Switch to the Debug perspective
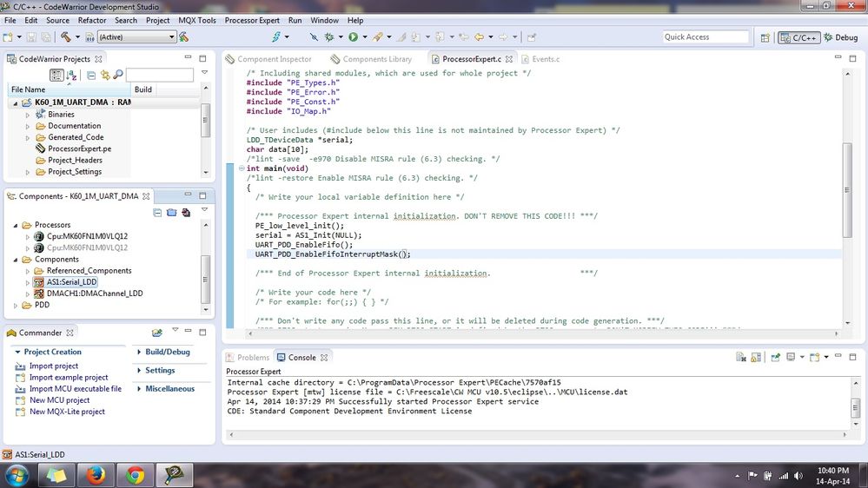The height and width of the screenshot is (488, 868). pyautogui.click(x=840, y=37)
